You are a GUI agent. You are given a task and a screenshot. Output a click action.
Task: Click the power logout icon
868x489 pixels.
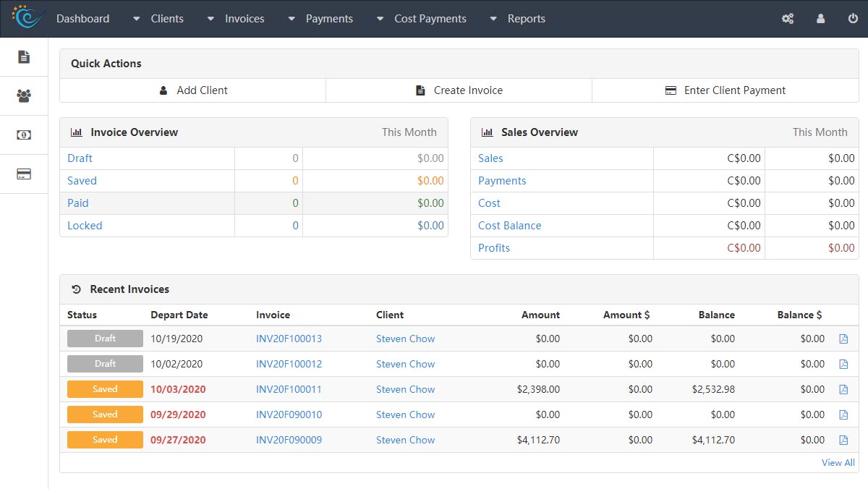853,19
